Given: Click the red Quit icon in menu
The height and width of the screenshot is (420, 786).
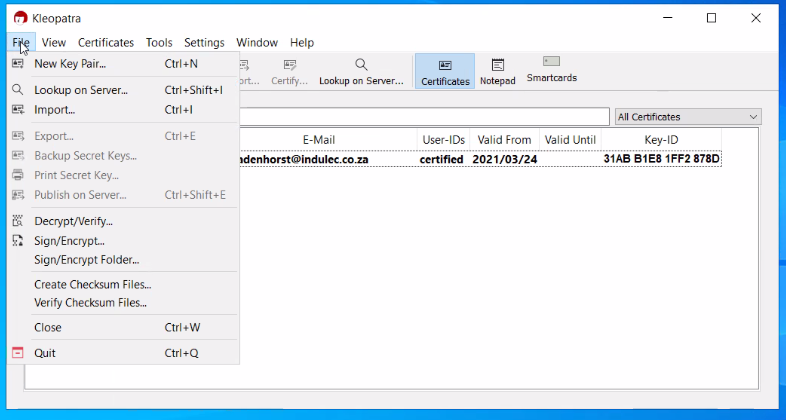Looking at the screenshot, I should click(18, 353).
